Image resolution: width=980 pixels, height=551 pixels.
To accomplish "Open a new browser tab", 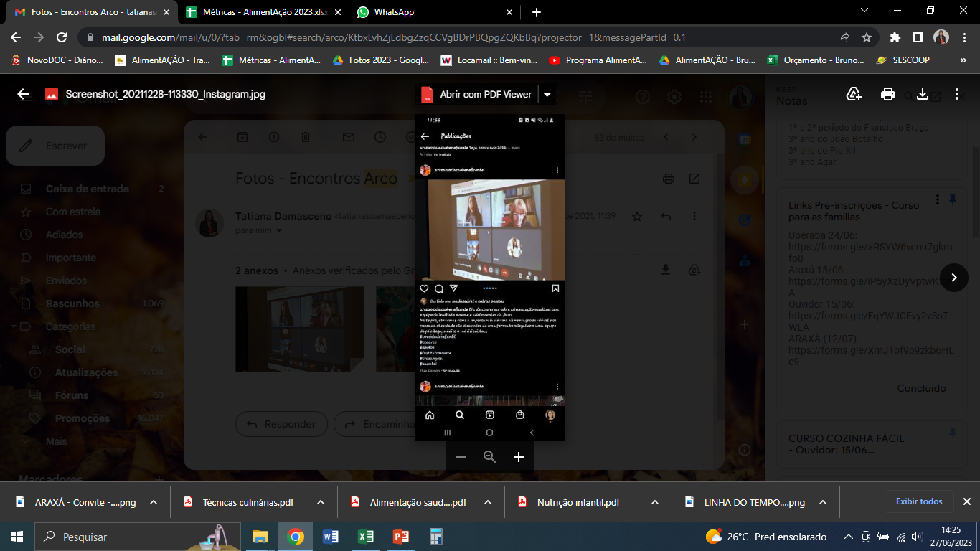I will (x=537, y=12).
